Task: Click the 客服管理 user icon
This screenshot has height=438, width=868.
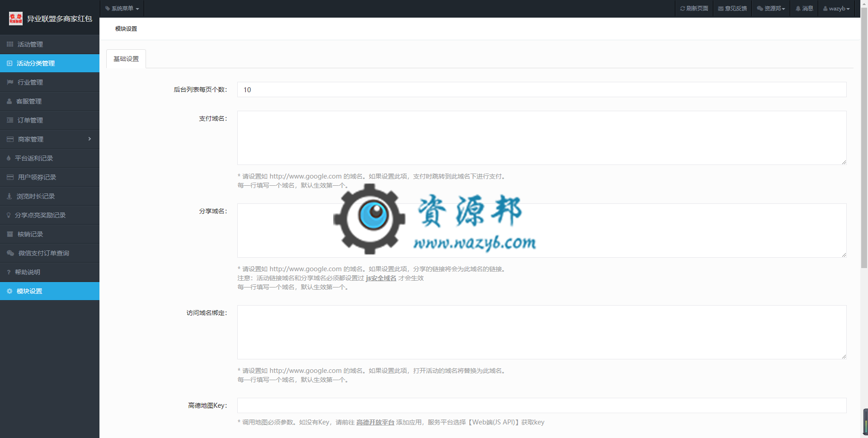Action: [9, 101]
